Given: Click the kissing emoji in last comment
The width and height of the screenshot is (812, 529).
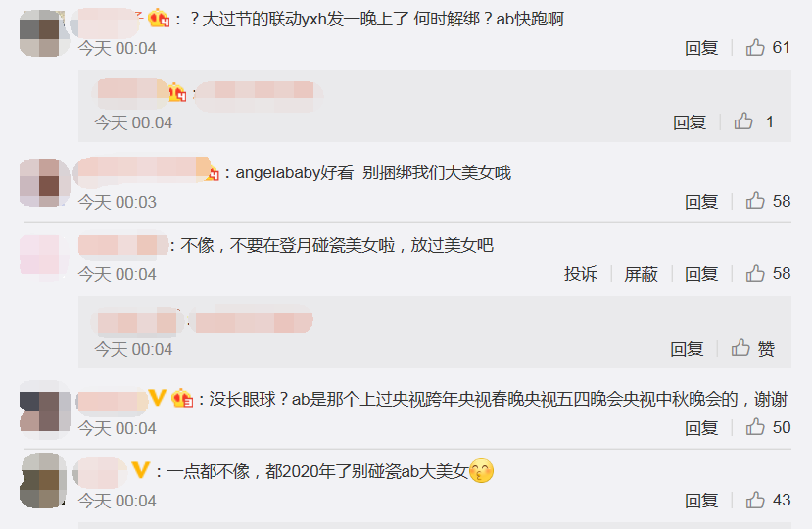Looking at the screenshot, I should (481, 471).
